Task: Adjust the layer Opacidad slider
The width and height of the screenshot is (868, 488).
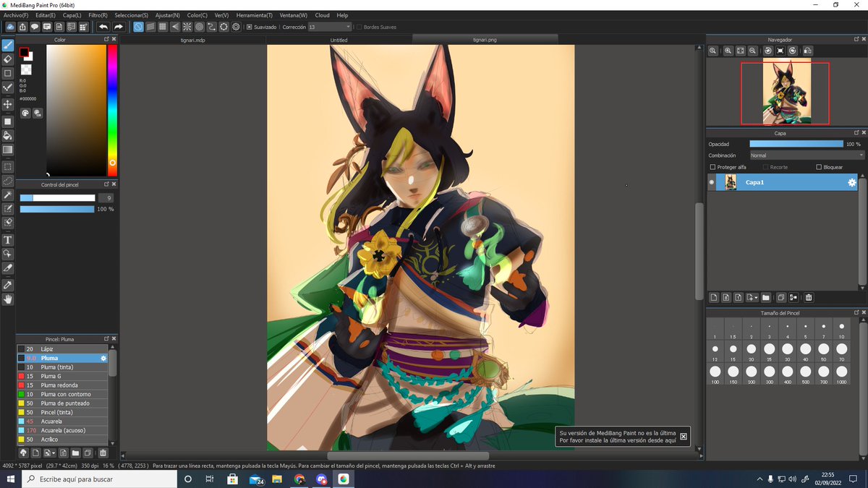Action: pyautogui.click(x=796, y=144)
